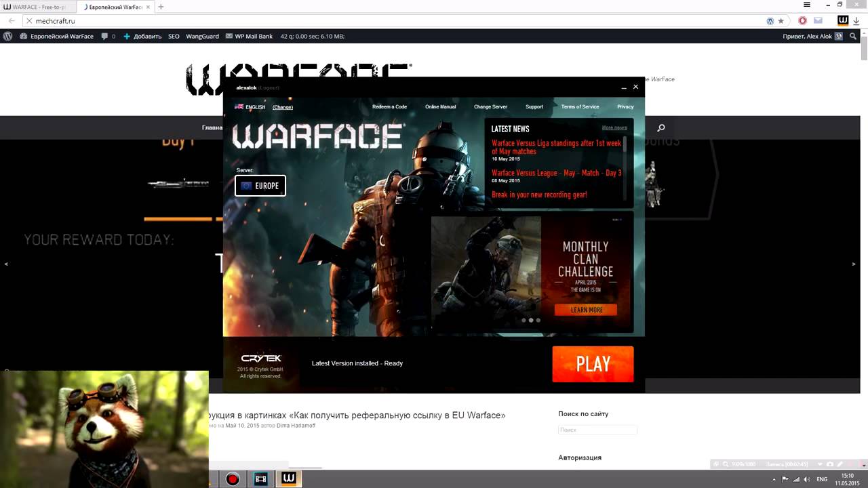
Task: Open the Online Manual link
Action: tap(440, 106)
